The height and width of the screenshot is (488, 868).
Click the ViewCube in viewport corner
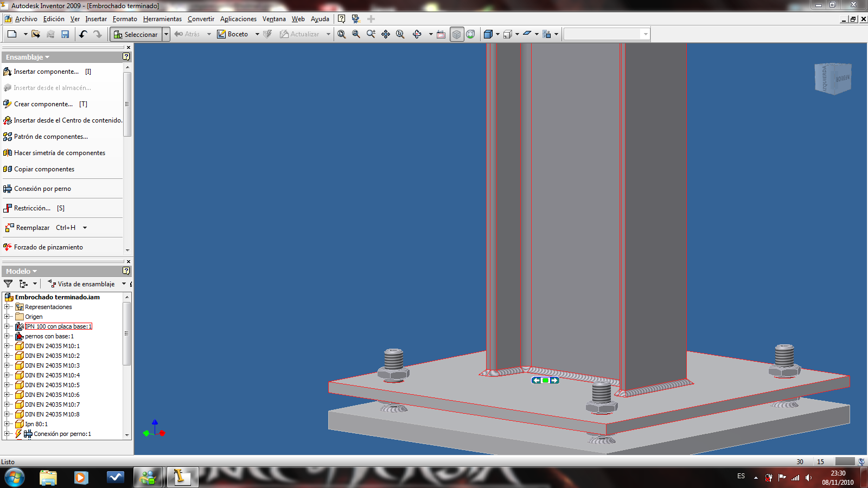(x=833, y=79)
